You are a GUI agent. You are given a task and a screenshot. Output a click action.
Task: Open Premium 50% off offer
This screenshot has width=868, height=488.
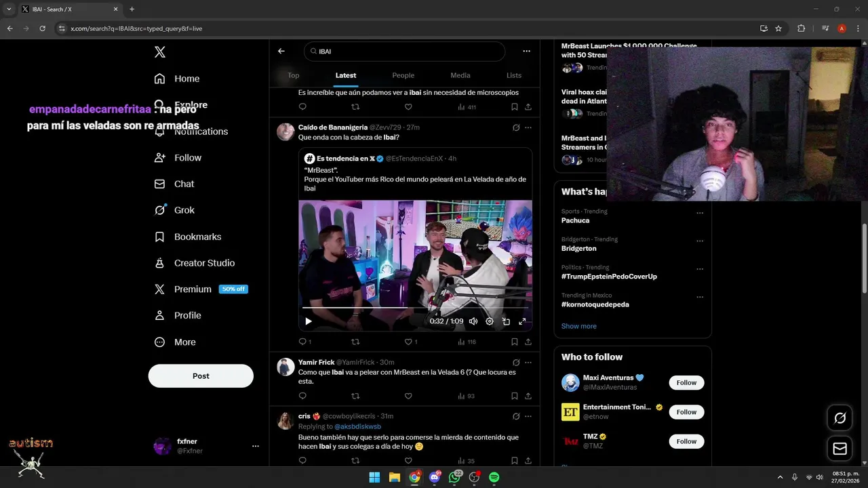(x=201, y=289)
